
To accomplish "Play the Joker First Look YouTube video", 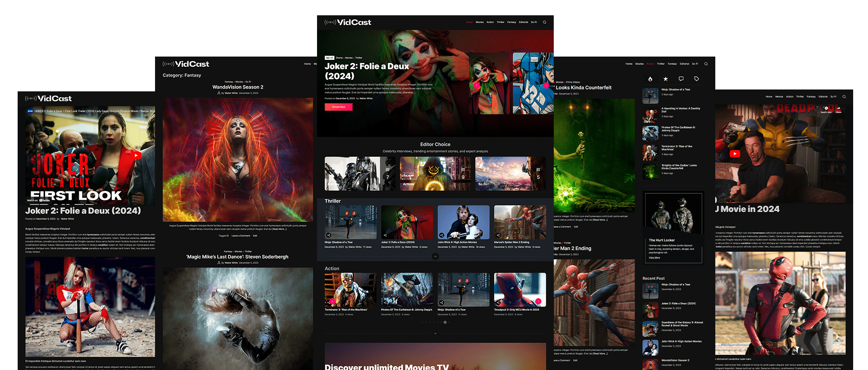I will pyautogui.click(x=136, y=155).
